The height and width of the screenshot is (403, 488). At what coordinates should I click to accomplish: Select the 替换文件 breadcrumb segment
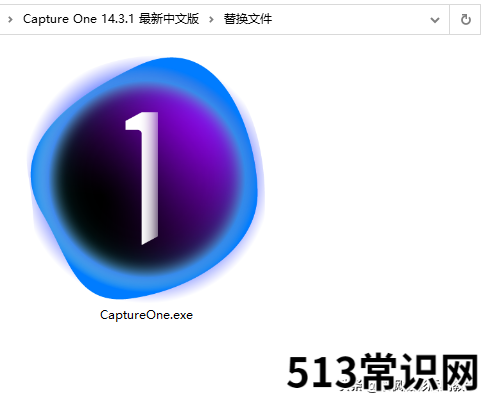(248, 19)
